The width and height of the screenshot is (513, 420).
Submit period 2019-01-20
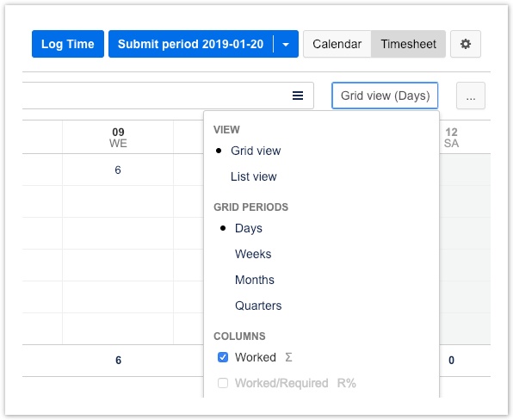point(191,44)
